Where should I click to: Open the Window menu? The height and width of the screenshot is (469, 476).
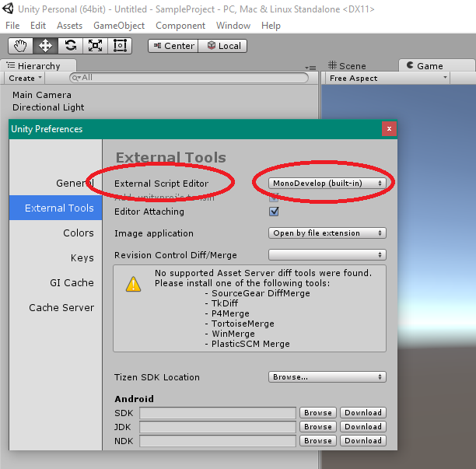(233, 26)
